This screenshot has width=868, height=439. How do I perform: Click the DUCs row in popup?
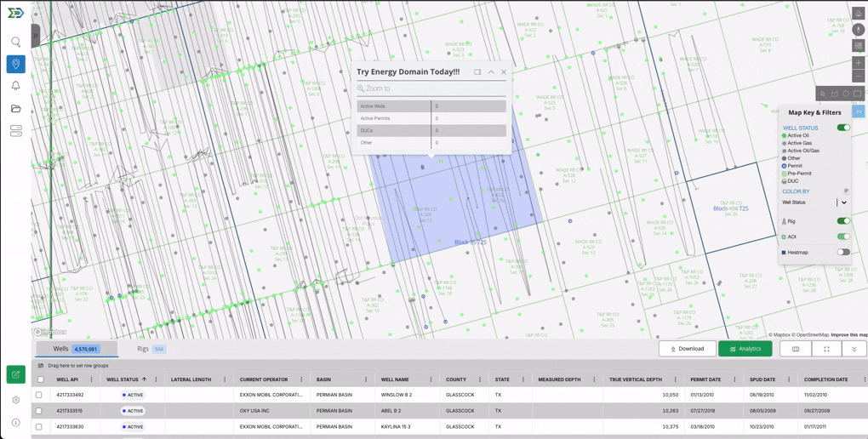point(431,131)
